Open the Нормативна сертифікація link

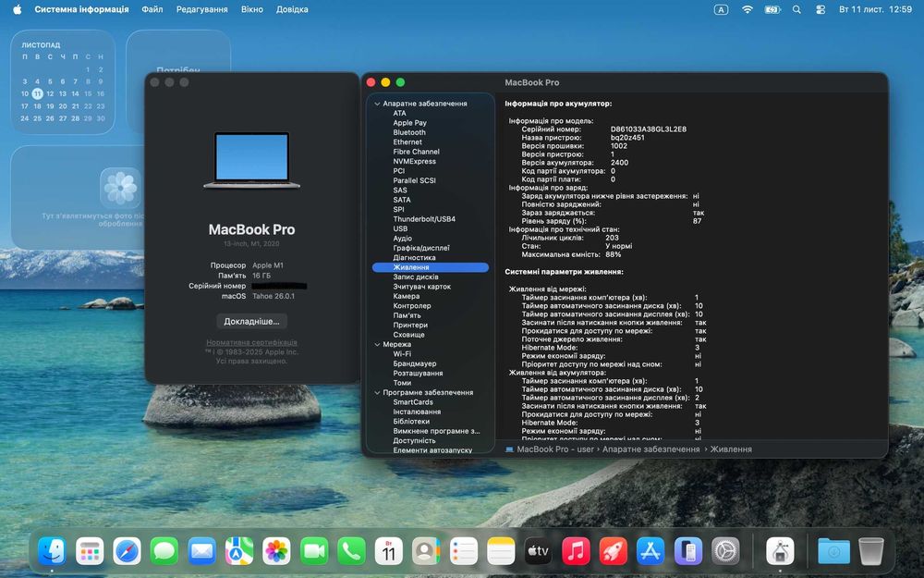(x=251, y=343)
